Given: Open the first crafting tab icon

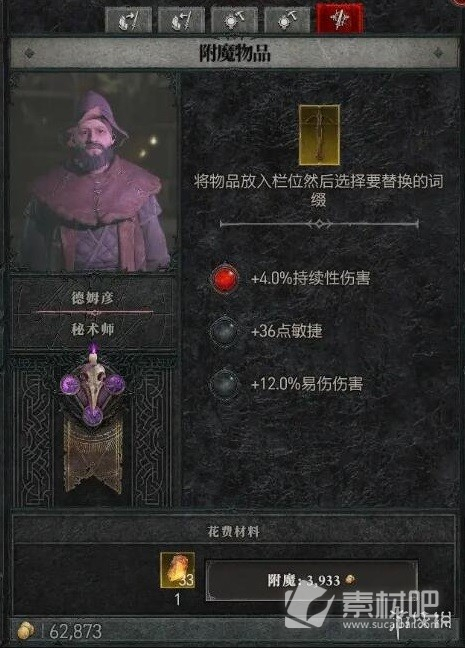Looking at the screenshot, I should (129, 20).
